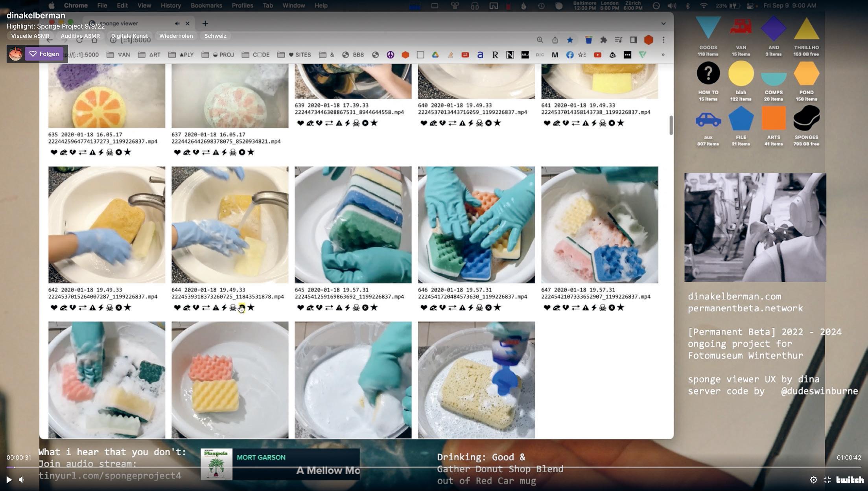Image resolution: width=868 pixels, height=491 pixels.
Task: Click the heart icon under video 645
Action: click(300, 307)
